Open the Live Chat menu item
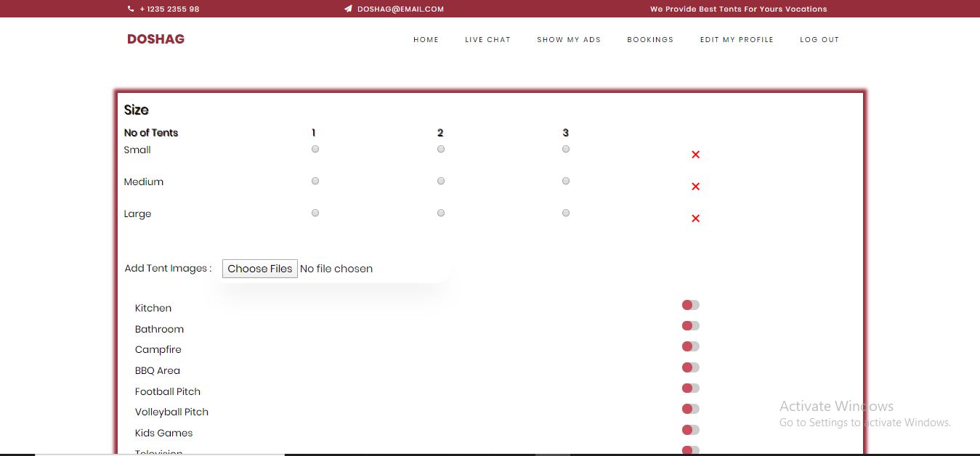 pyautogui.click(x=487, y=40)
